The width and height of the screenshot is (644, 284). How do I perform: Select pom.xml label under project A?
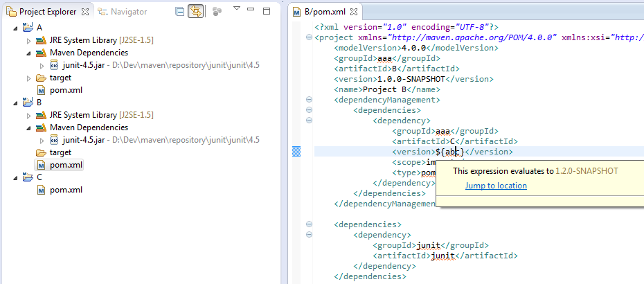[66, 90]
